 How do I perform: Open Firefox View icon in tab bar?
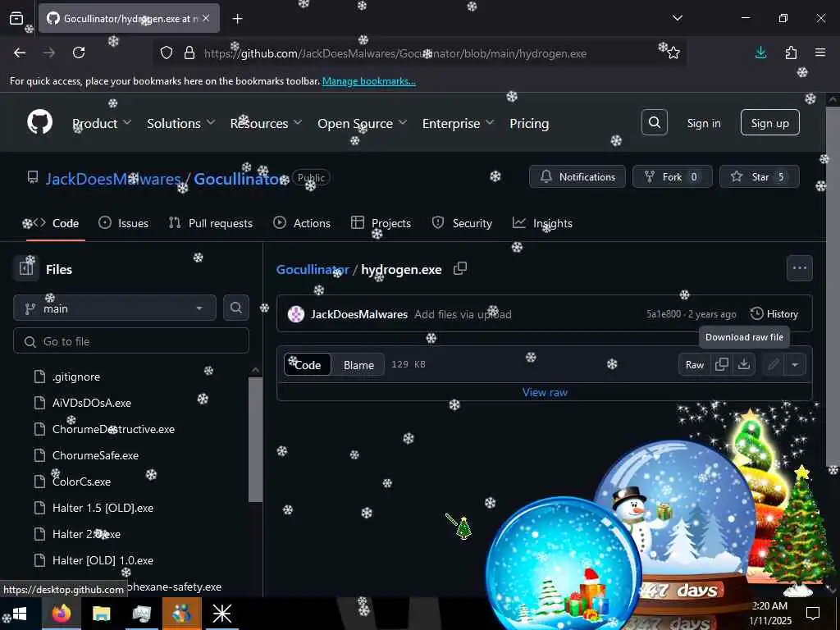click(16, 19)
